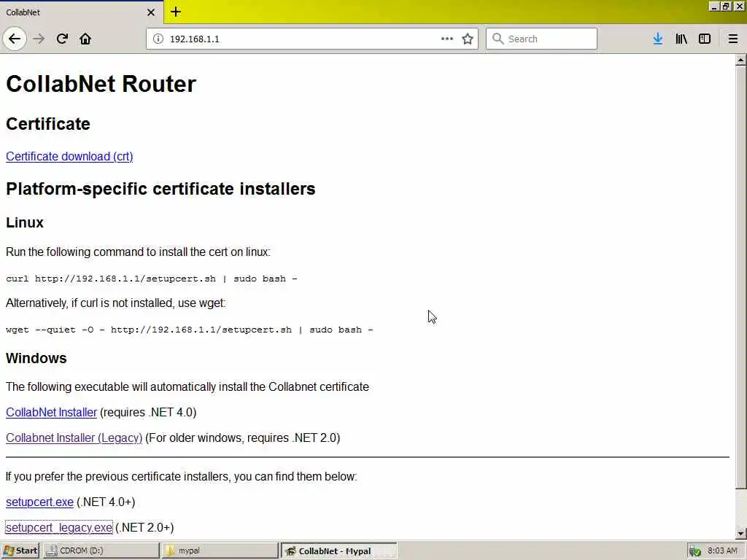
Task: Click the Linux section heading
Action: click(x=25, y=222)
